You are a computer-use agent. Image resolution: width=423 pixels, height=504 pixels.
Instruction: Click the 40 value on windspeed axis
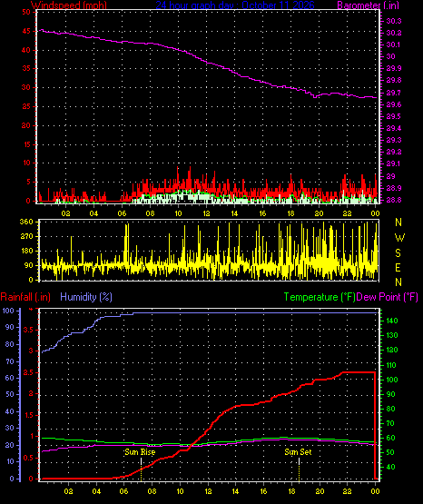(26, 50)
